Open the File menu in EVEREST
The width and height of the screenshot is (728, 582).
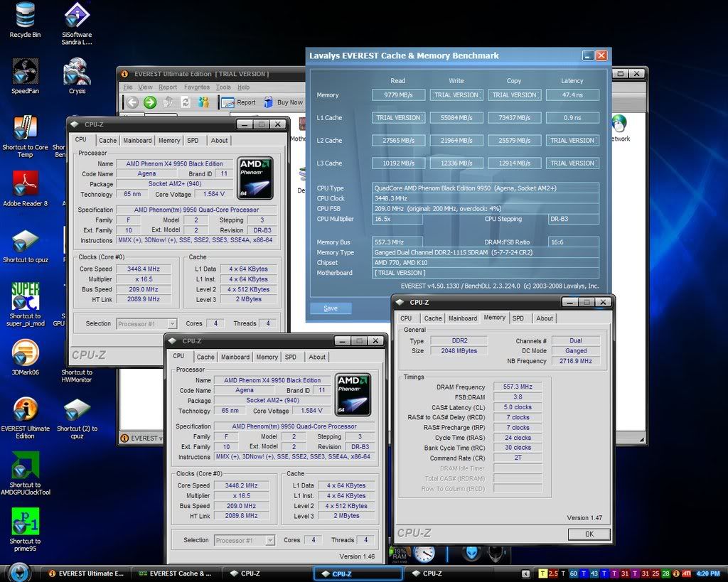[x=128, y=87]
